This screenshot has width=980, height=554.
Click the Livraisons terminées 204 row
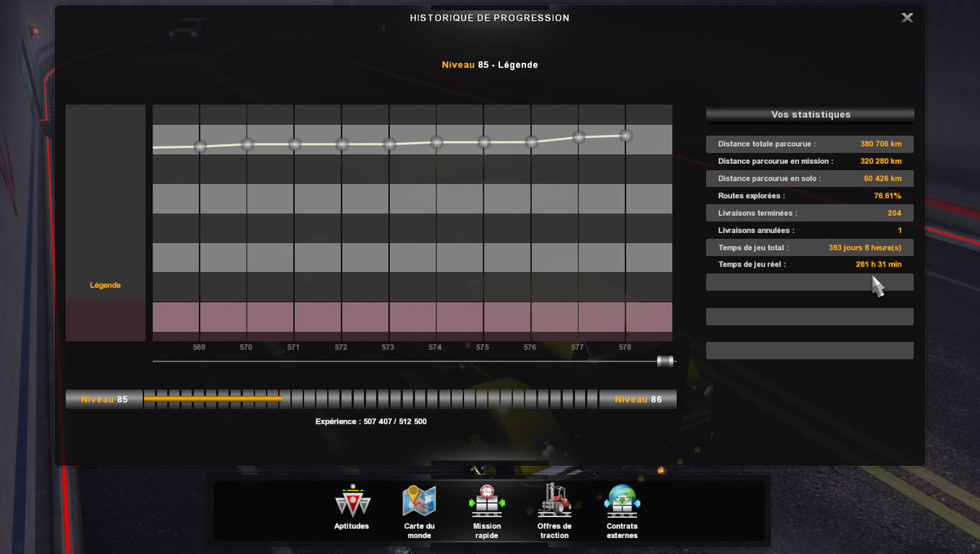coord(810,213)
